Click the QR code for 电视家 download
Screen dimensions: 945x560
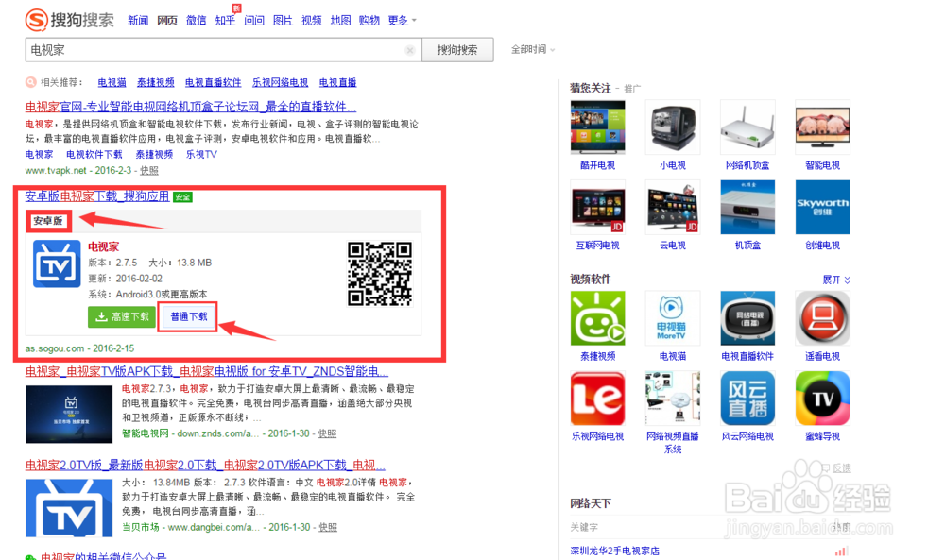pyautogui.click(x=380, y=273)
